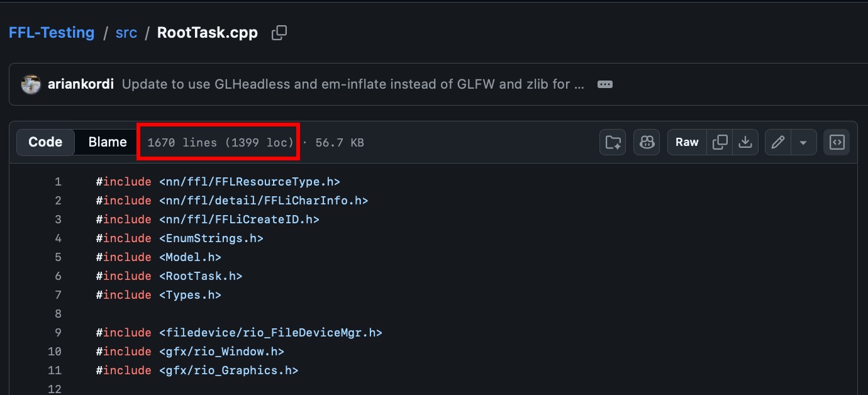Copy raw file contents icon
The width and height of the screenshot is (868, 395).
[720, 142]
